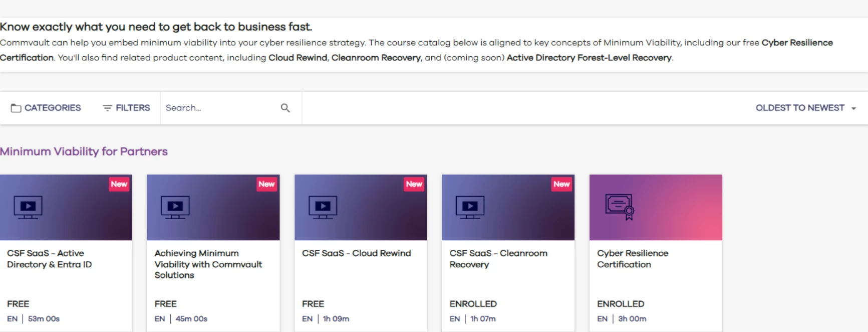Click Active Directory Forest-Level Recovery text
Viewport: 868px width, 332px height.
coord(589,58)
